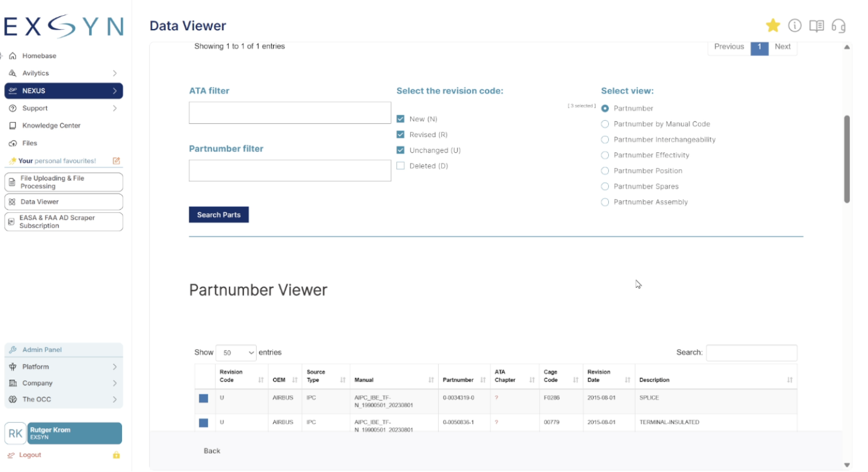Expand the Platform section chevron
This screenshot has width=868, height=472.
(115, 367)
